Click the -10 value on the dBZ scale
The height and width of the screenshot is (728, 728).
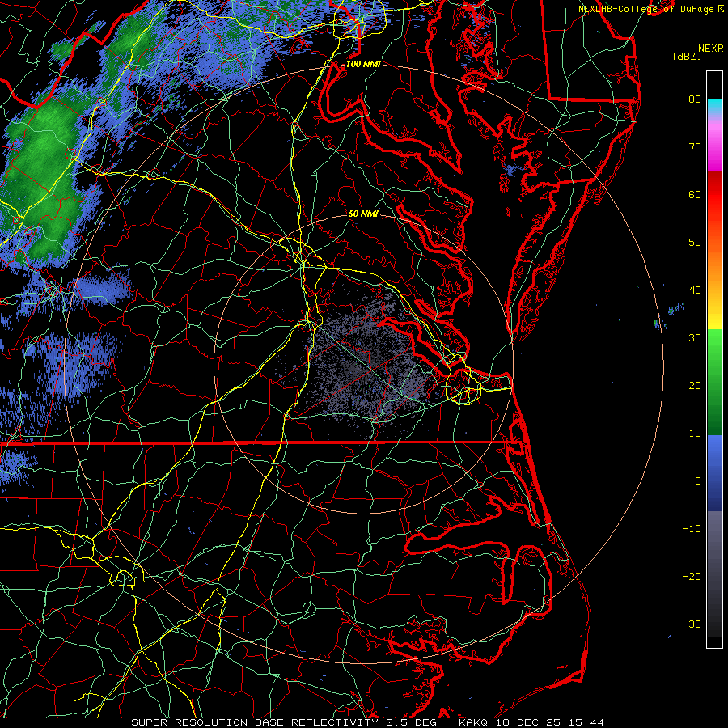(692, 529)
